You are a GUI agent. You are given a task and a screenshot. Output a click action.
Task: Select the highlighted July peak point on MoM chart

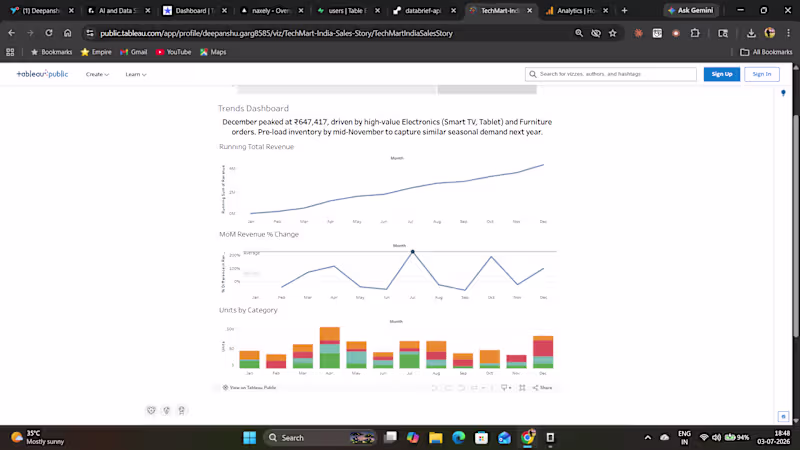tap(413, 252)
